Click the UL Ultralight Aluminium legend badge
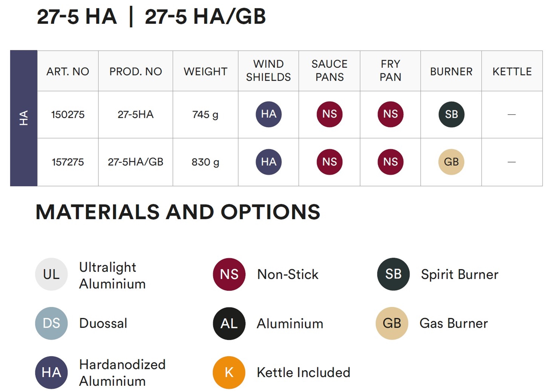Image resolution: width=551 pixels, height=392 pixels. point(51,274)
